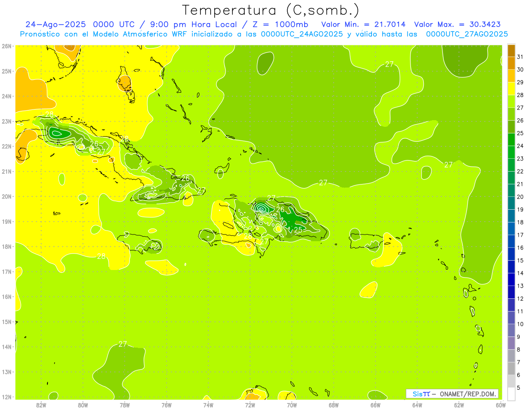The height and width of the screenshot is (411, 532).
Task: Click the legend value 21
Action: coord(520,184)
